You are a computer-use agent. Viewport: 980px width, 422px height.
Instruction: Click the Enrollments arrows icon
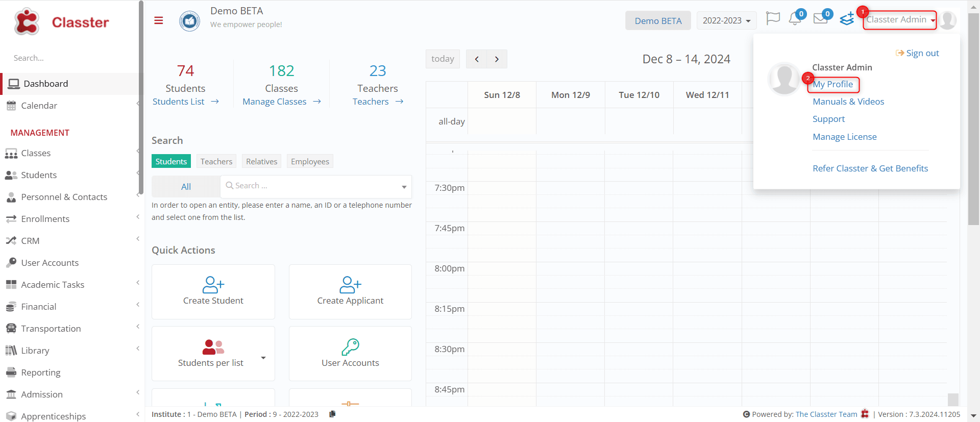coord(11,219)
